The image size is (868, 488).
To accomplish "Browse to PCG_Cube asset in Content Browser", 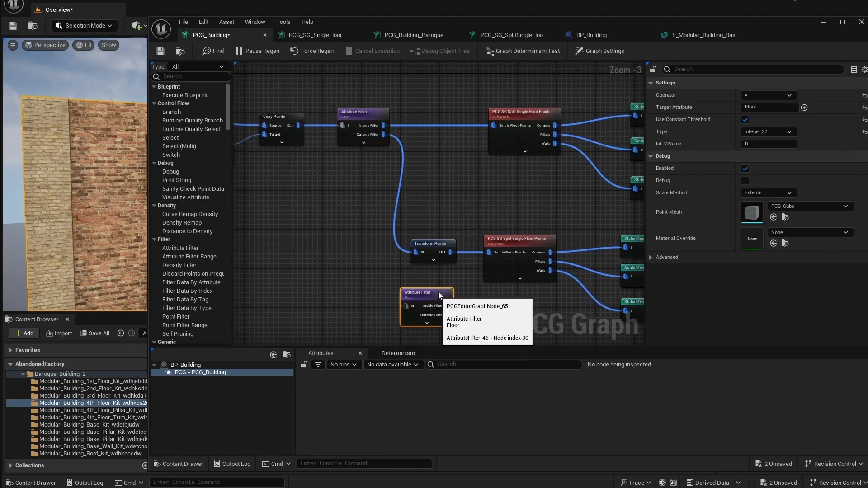I will [785, 217].
